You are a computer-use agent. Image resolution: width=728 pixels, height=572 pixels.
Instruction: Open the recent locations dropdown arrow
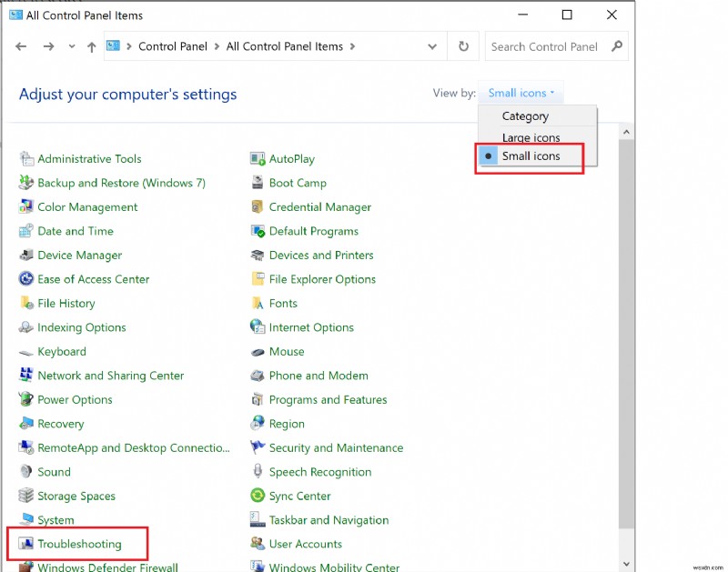coord(72,46)
